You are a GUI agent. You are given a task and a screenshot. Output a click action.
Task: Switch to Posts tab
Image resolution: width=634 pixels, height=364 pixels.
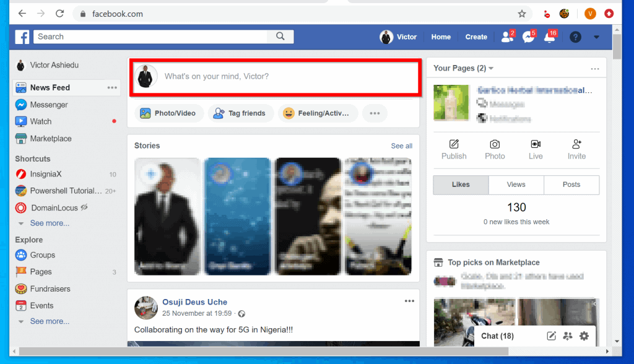click(x=571, y=185)
